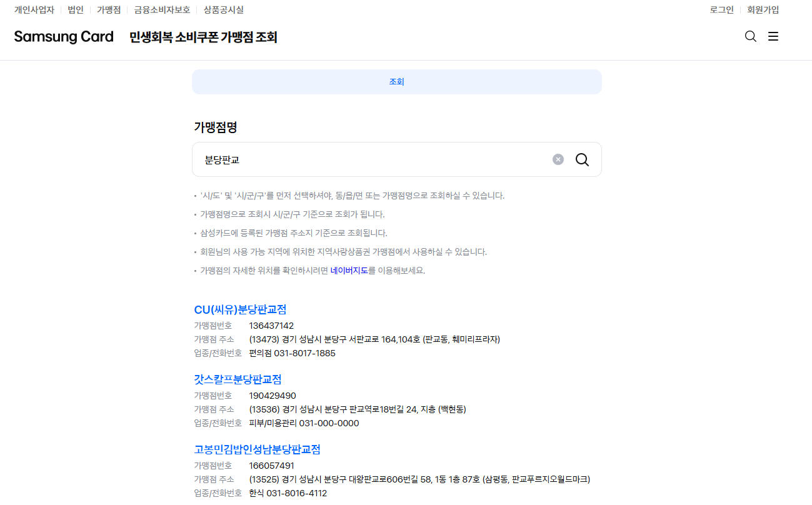Open 고봉민김밥인성남분당판교점 result
The height and width of the screenshot is (505, 812).
click(257, 449)
